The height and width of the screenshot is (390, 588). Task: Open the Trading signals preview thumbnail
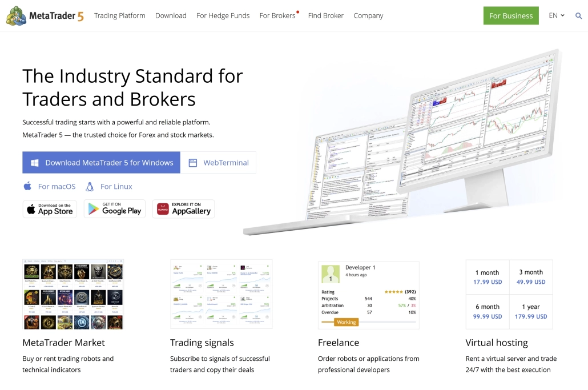[221, 294]
